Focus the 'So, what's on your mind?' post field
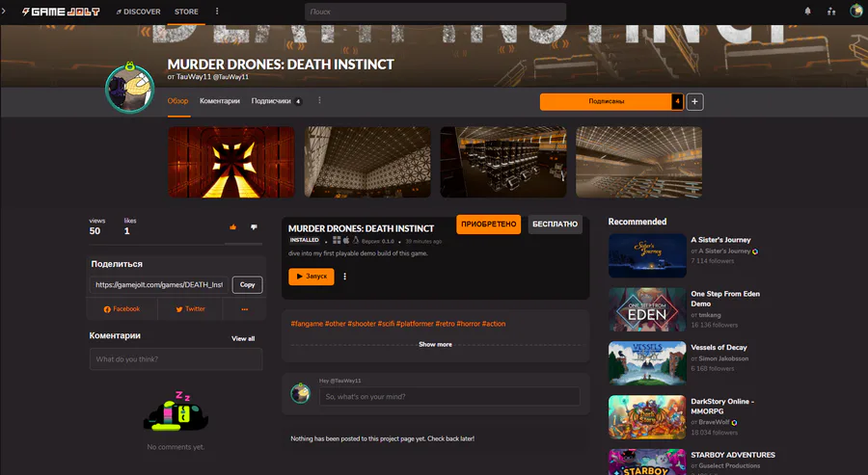The height and width of the screenshot is (475, 868). 449,397
